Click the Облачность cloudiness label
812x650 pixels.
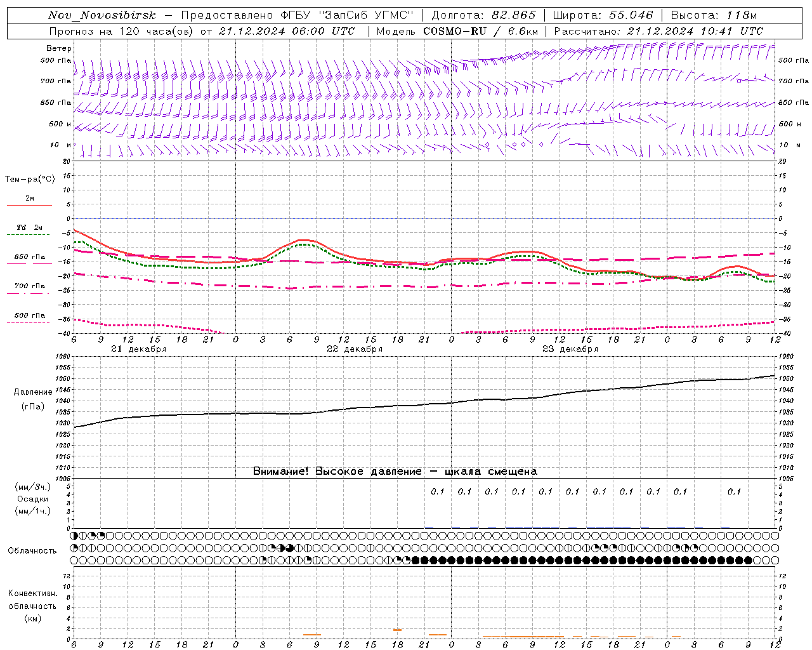[x=32, y=550]
